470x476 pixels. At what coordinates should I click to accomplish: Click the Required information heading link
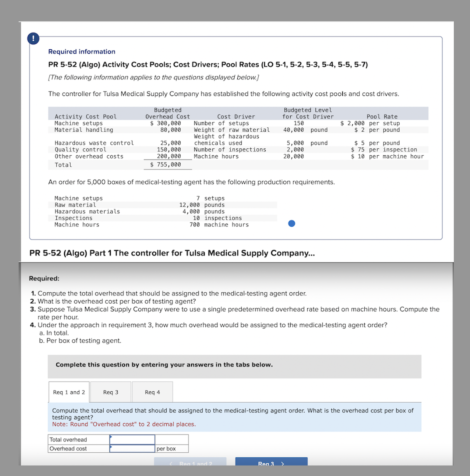tap(82, 51)
